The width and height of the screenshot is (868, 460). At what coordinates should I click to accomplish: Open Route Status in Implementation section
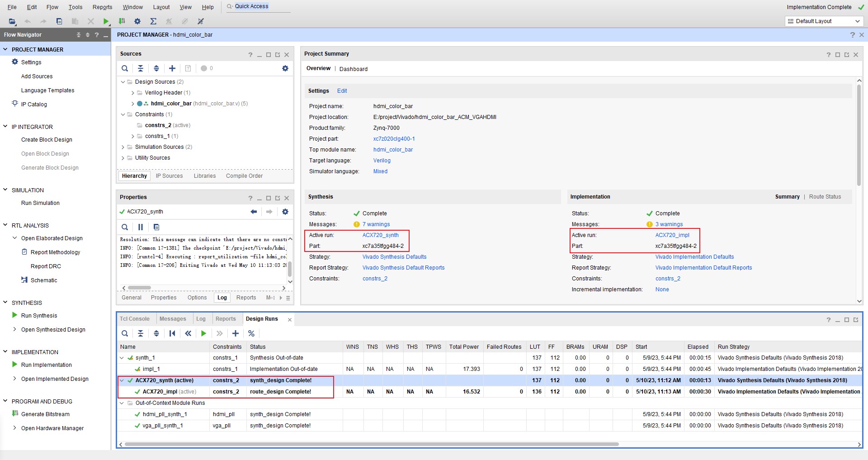tap(825, 197)
